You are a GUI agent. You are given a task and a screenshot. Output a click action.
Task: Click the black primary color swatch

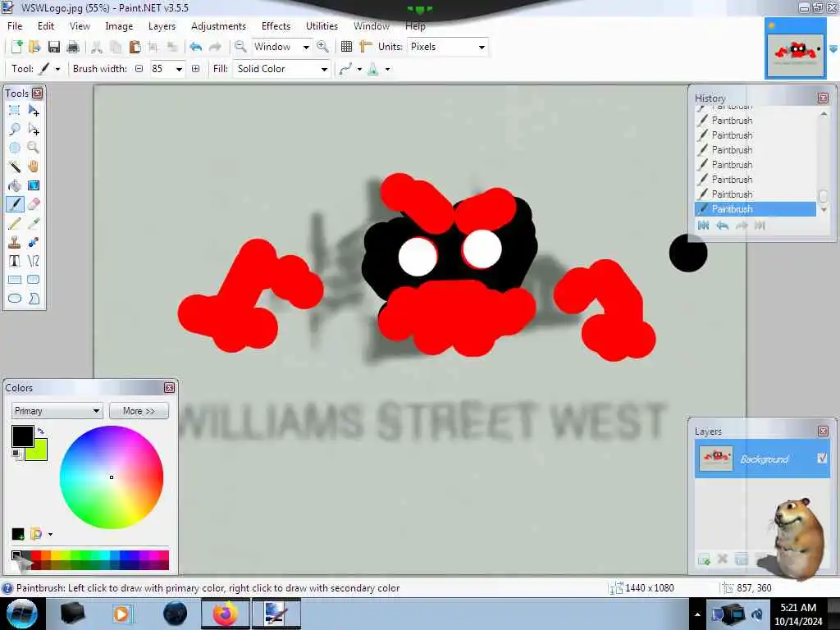22,436
